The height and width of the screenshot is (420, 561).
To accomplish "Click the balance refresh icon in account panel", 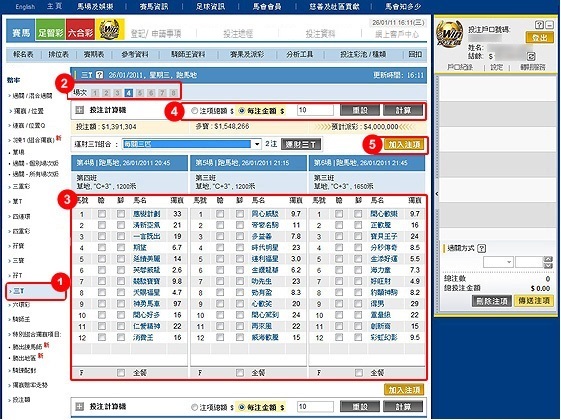I will click(531, 56).
